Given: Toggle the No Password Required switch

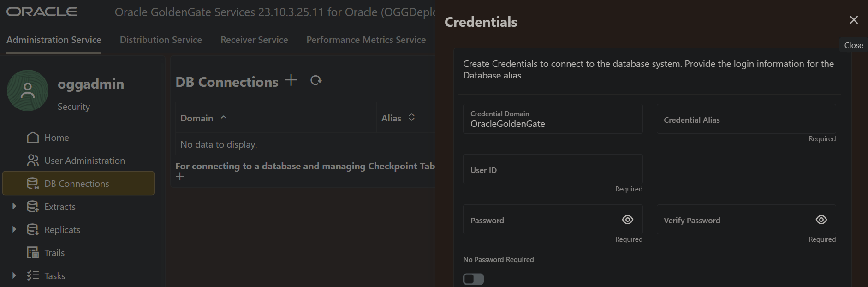Looking at the screenshot, I should click(473, 279).
